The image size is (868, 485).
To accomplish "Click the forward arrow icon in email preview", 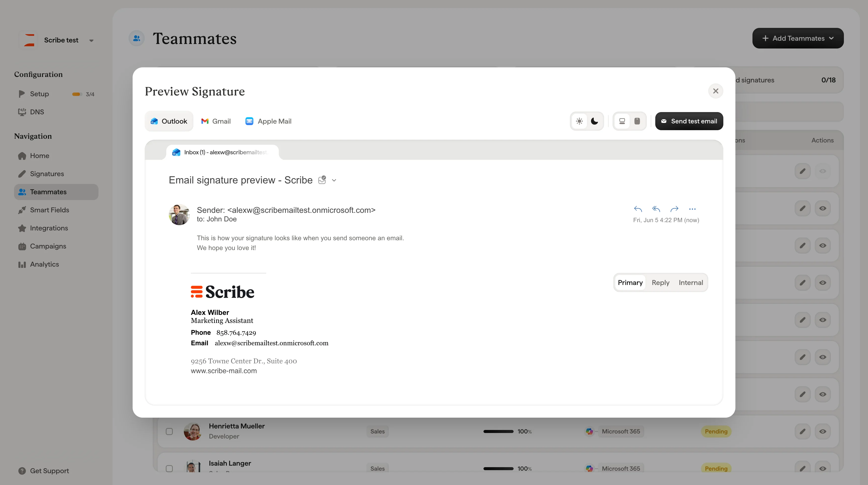I will tap(674, 209).
